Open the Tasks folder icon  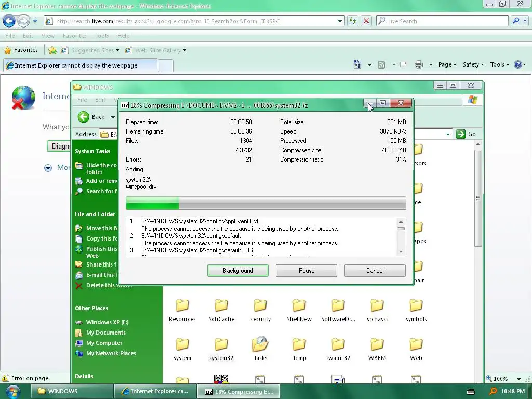[x=260, y=344]
